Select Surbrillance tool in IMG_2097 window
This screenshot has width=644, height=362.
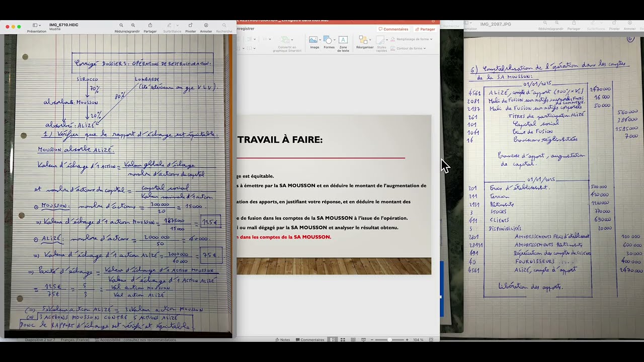click(x=593, y=23)
